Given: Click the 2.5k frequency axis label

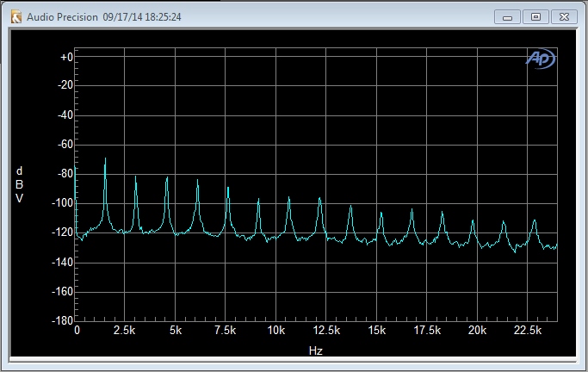Looking at the screenshot, I should tap(124, 331).
